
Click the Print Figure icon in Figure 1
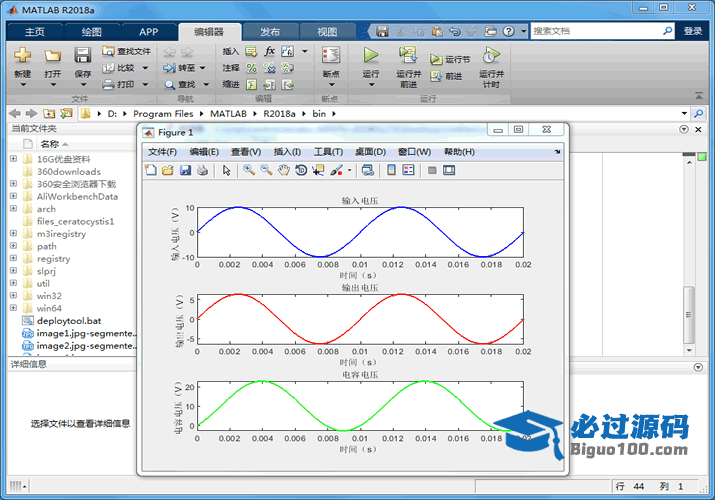(x=202, y=170)
